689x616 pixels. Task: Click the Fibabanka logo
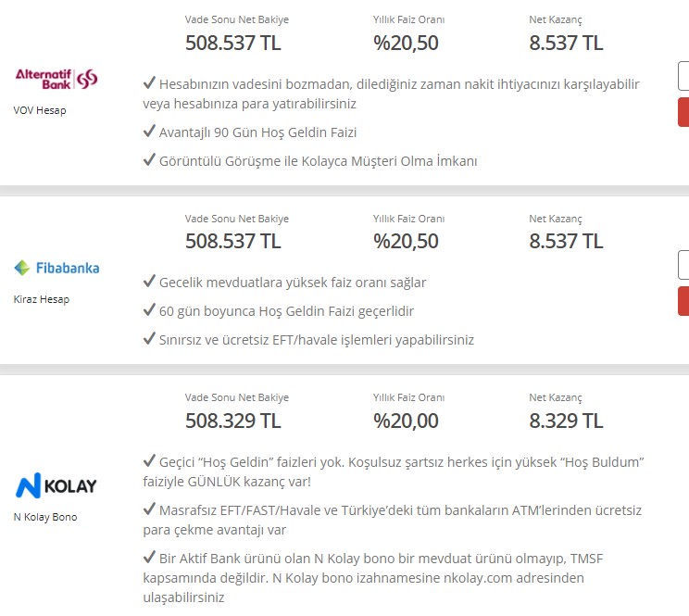coord(56,268)
